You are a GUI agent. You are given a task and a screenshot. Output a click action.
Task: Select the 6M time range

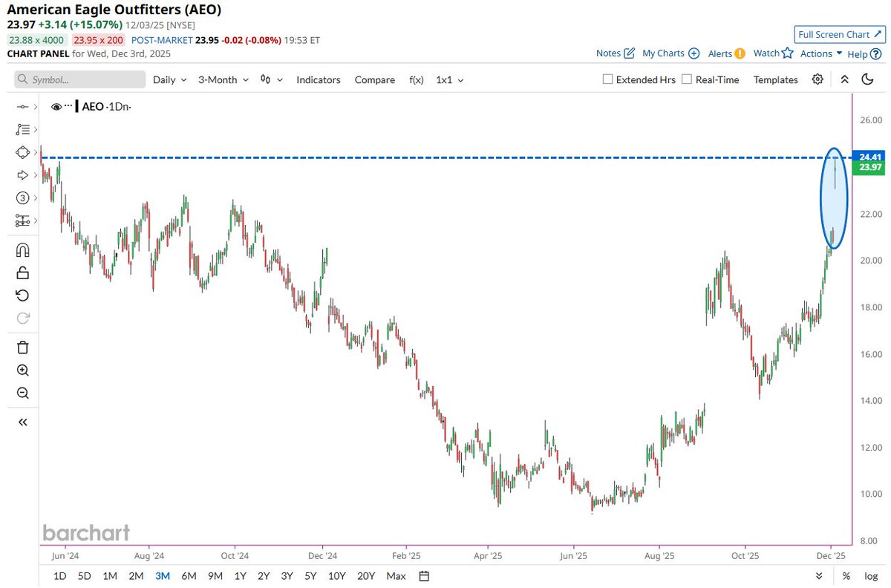pyautogui.click(x=189, y=576)
